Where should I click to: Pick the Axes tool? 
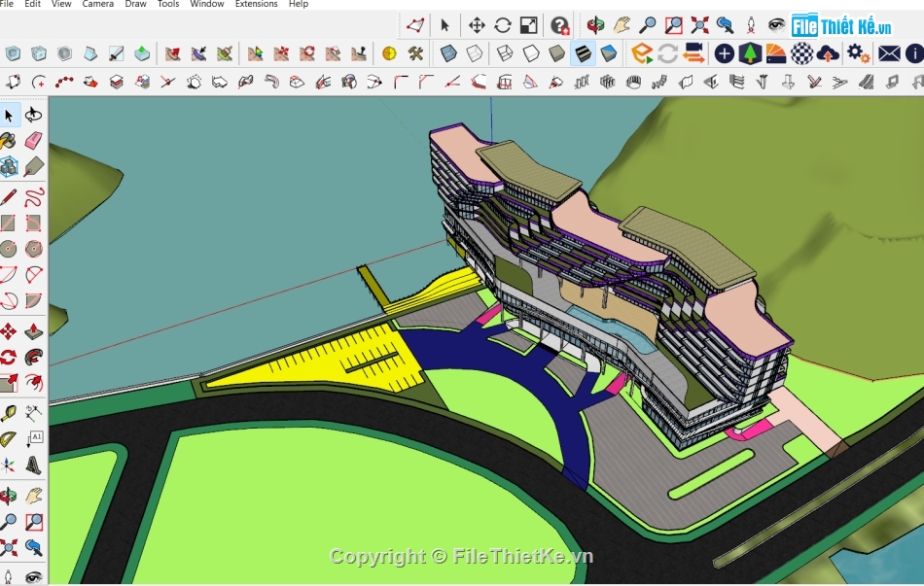click(x=8, y=465)
